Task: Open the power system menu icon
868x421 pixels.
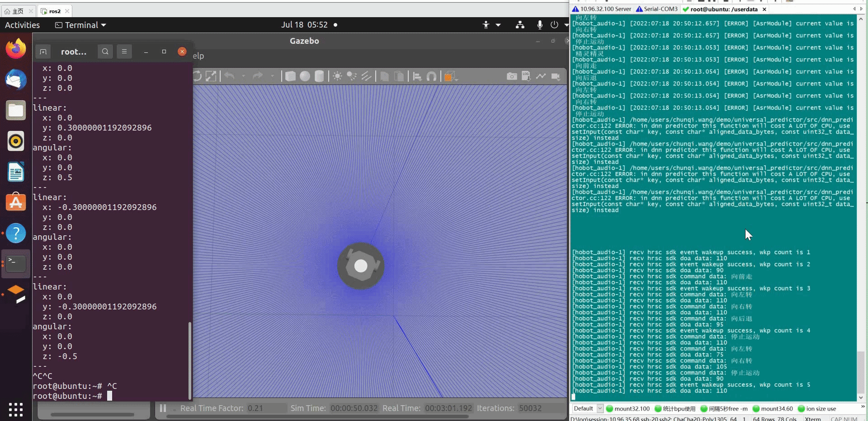Action: pos(554,25)
